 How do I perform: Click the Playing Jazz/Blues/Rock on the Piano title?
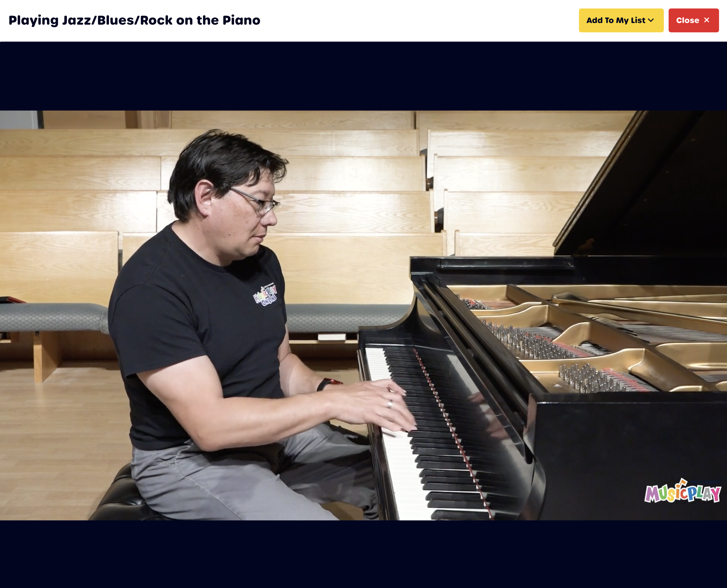(x=134, y=20)
